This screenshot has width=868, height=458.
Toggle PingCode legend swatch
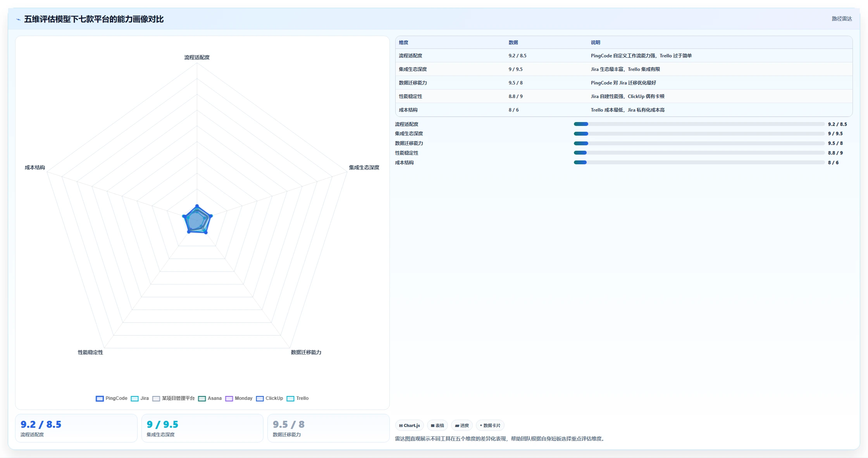point(100,398)
